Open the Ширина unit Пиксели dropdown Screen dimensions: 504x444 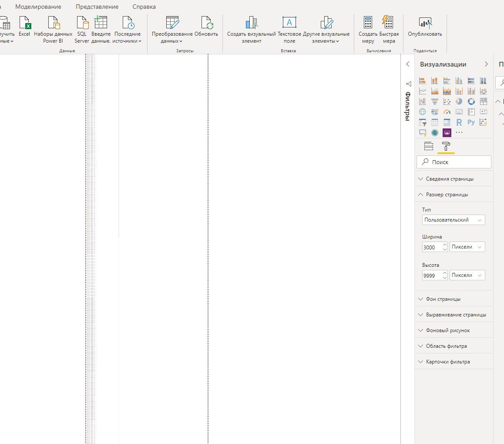[x=467, y=247]
